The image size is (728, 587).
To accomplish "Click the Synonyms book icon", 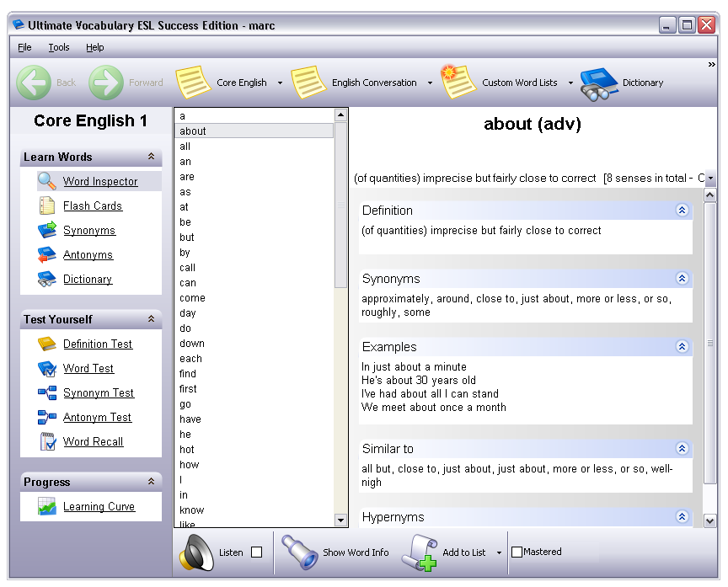I will point(47,230).
